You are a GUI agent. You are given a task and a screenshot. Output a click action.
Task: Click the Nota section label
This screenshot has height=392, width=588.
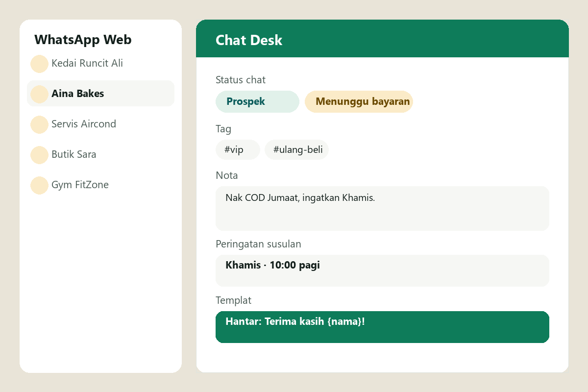pyautogui.click(x=227, y=175)
